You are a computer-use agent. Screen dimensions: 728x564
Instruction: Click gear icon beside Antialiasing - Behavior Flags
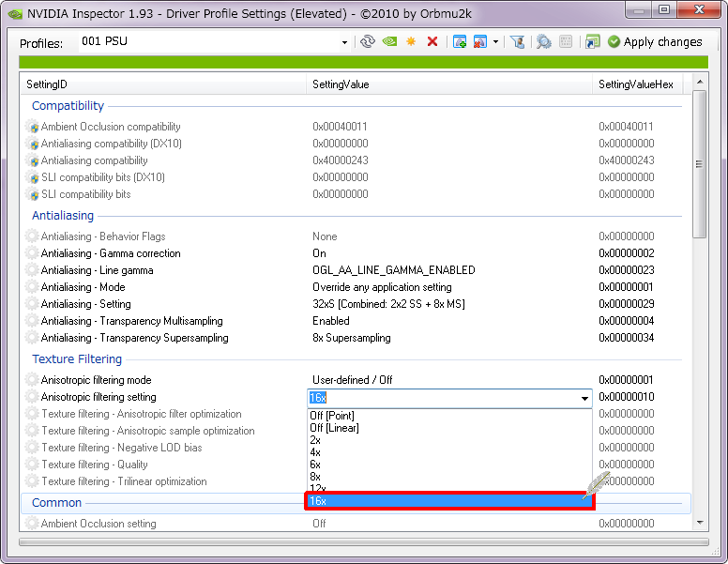(x=32, y=236)
